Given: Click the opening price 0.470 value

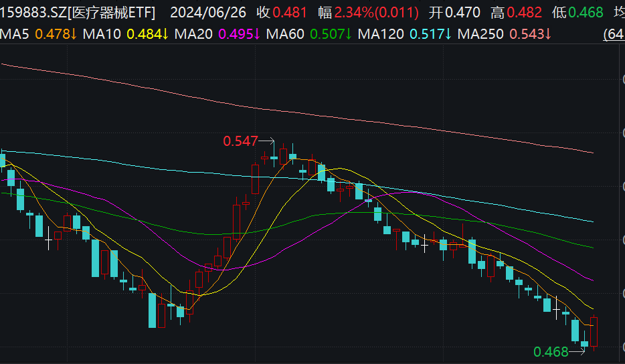Looking at the screenshot, I should (463, 13).
